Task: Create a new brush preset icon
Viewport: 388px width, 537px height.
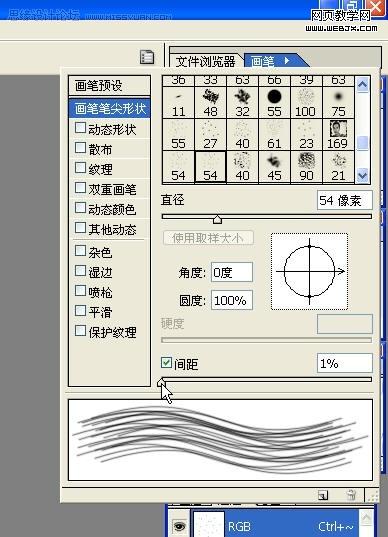Action: point(323,495)
